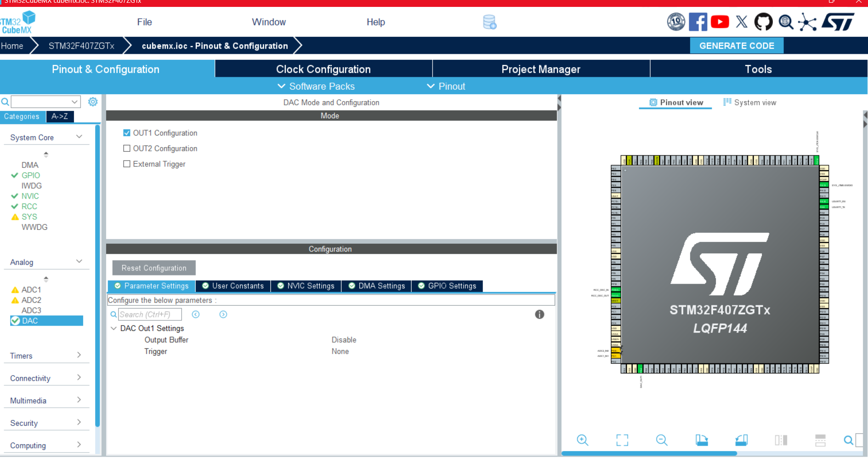Open the categories settings gear icon
Screen dimensions: 868x458
[93, 102]
